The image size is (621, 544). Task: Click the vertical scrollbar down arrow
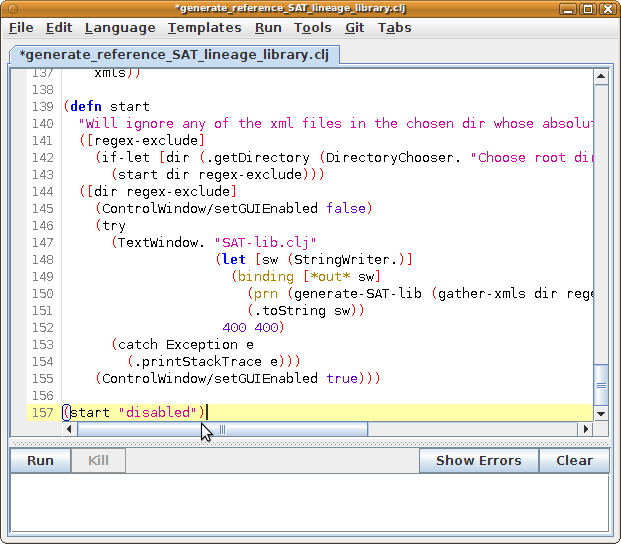(600, 413)
